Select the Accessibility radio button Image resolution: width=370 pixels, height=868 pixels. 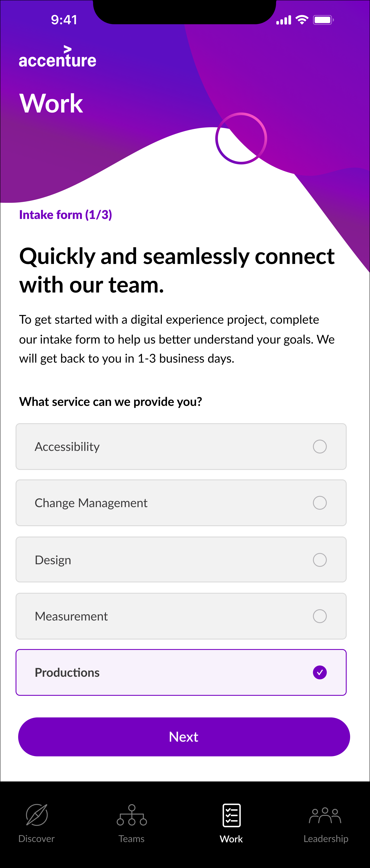click(319, 447)
